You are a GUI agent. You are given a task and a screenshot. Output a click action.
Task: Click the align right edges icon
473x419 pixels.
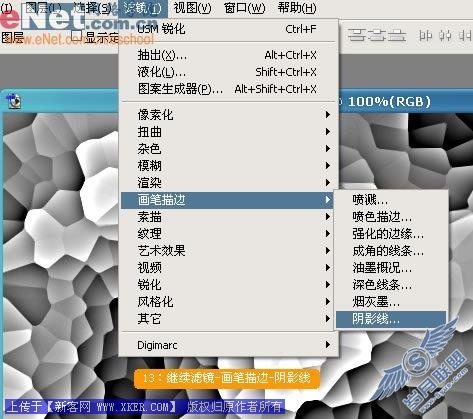pos(465,35)
